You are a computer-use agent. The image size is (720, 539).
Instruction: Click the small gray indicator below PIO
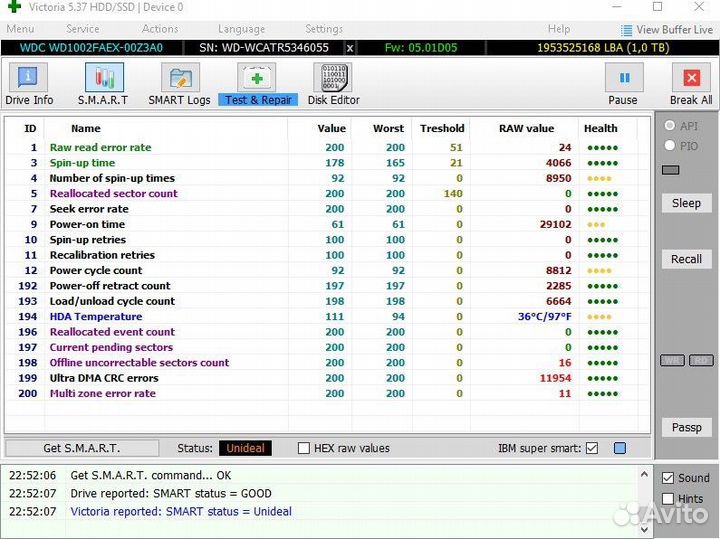point(670,170)
